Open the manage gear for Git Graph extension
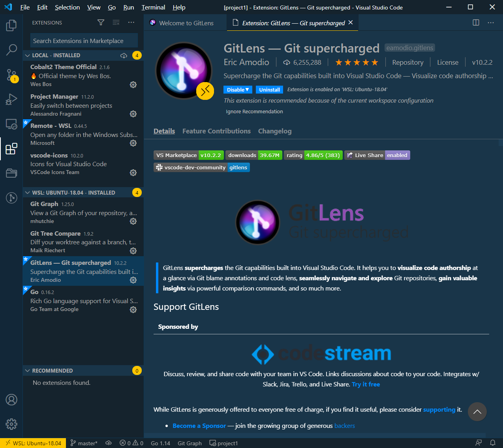Viewport: 503px width, 448px height. point(133,221)
